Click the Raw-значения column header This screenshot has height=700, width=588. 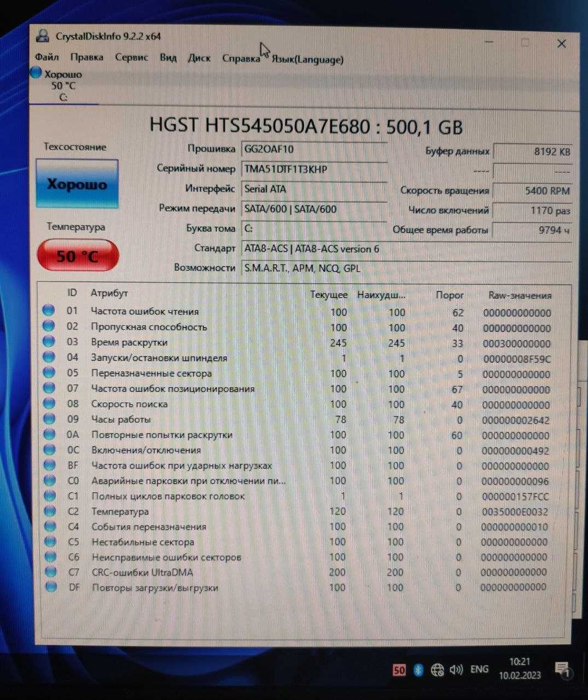click(x=520, y=295)
